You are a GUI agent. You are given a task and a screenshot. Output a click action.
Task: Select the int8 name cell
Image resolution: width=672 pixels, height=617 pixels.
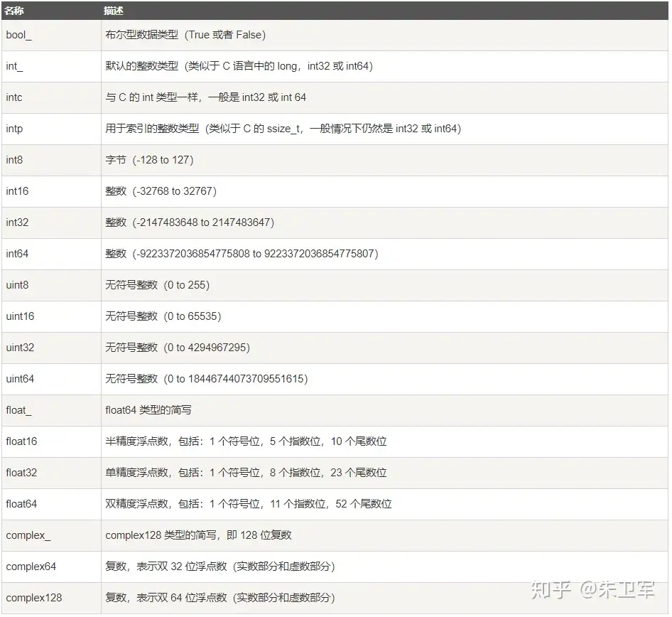[51, 161]
